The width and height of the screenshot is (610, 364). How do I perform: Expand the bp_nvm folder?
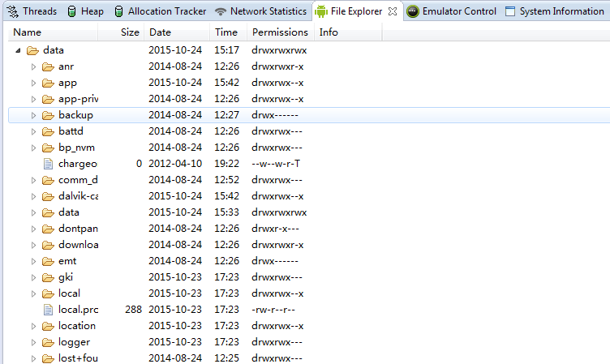[x=33, y=148]
